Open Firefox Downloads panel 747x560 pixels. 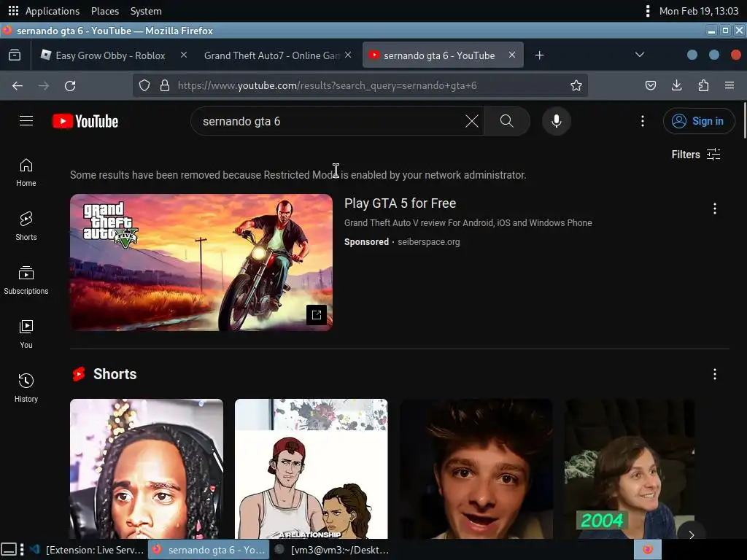click(x=676, y=86)
